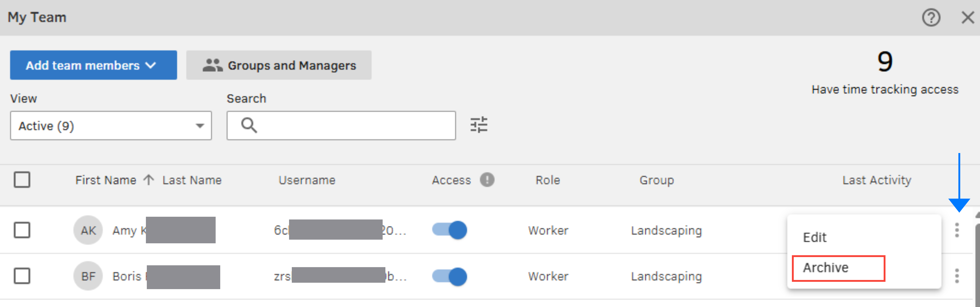The width and height of the screenshot is (980, 307).
Task: Choose Edit from the context menu
Action: point(815,238)
